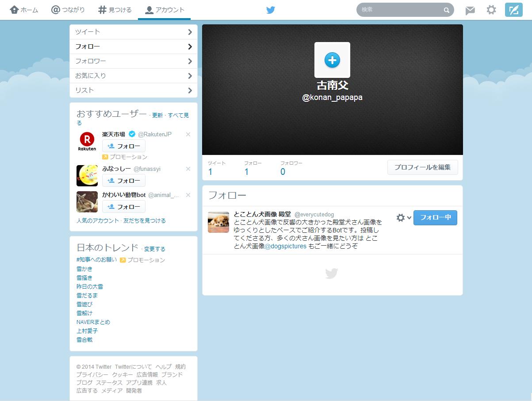Add profile photo with plus icon

point(332,60)
